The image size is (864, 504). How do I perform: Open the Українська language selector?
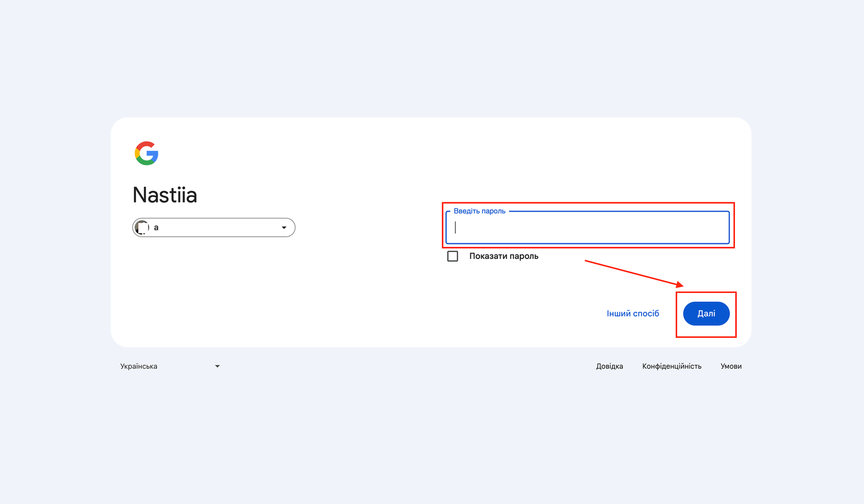170,366
